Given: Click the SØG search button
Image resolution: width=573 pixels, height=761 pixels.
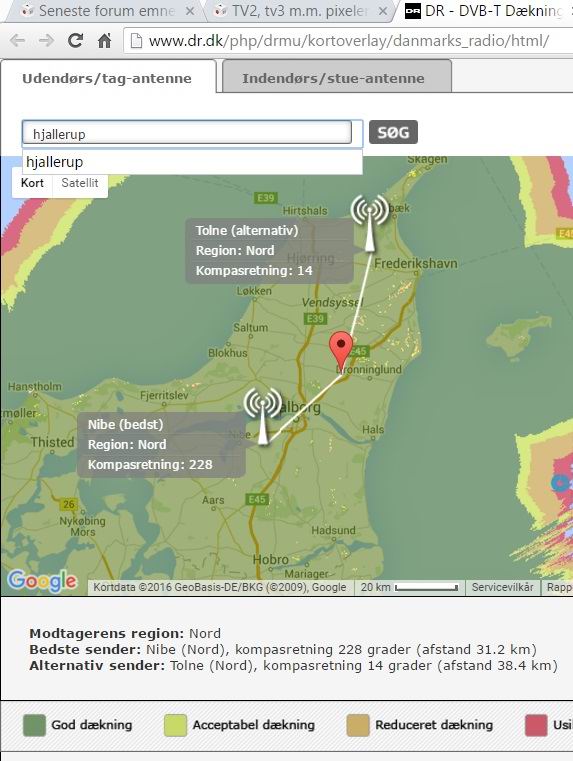Looking at the screenshot, I should coord(393,132).
